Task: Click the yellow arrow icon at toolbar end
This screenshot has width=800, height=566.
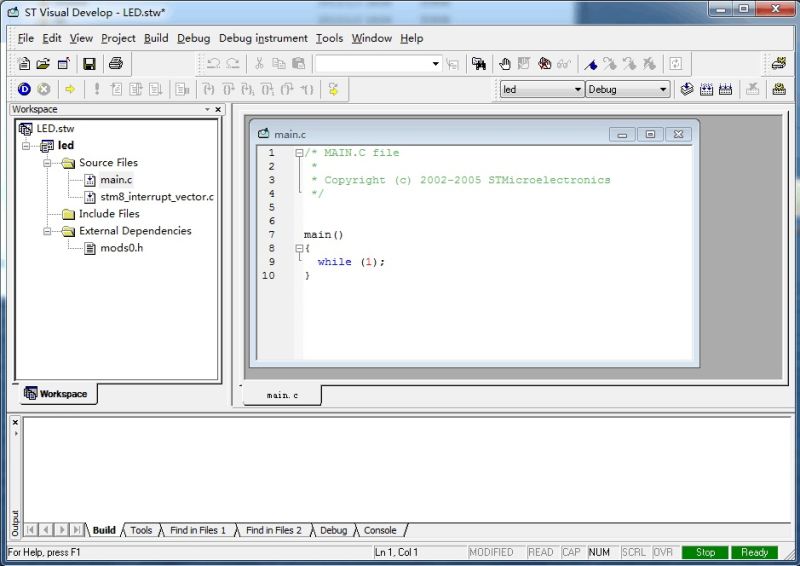Action: (333, 89)
